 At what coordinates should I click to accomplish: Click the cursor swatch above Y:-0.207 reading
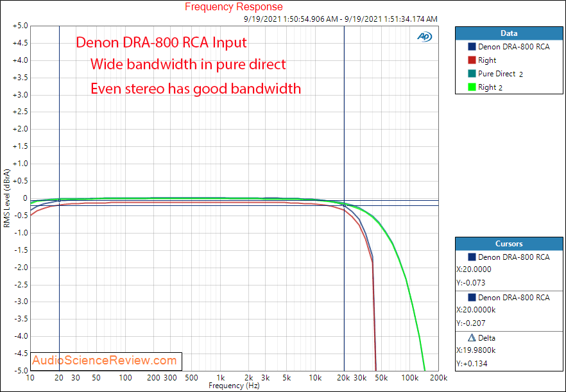pyautogui.click(x=472, y=298)
